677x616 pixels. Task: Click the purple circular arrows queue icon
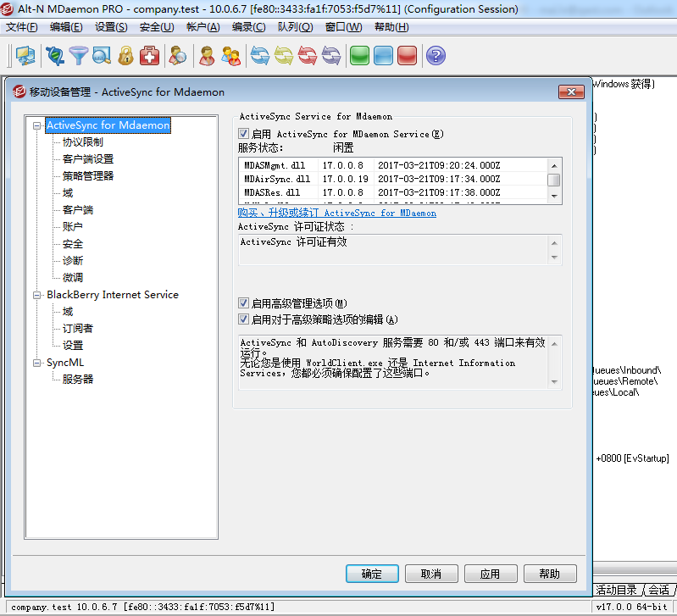pyautogui.click(x=331, y=56)
